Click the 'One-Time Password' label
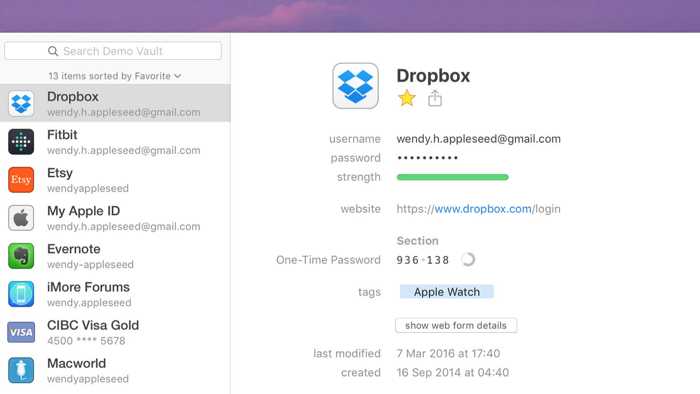Viewport: 700px width, 394px height. pyautogui.click(x=328, y=260)
